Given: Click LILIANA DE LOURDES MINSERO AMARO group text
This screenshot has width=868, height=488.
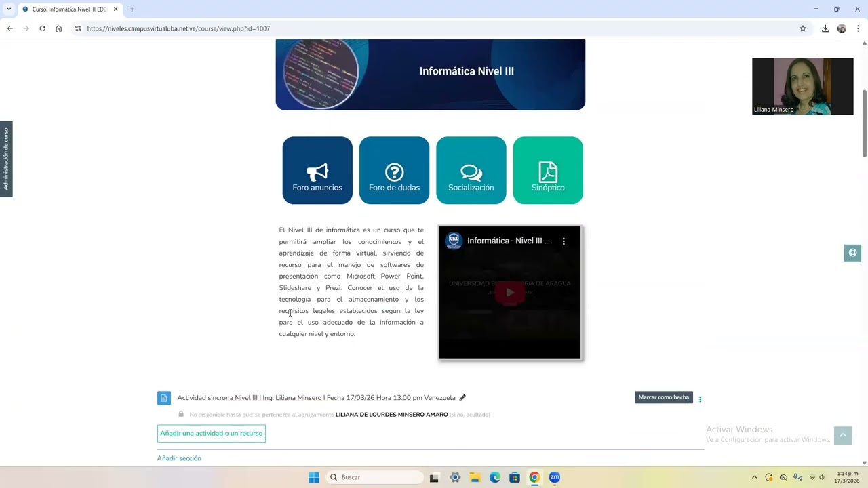Looking at the screenshot, I should point(391,414).
